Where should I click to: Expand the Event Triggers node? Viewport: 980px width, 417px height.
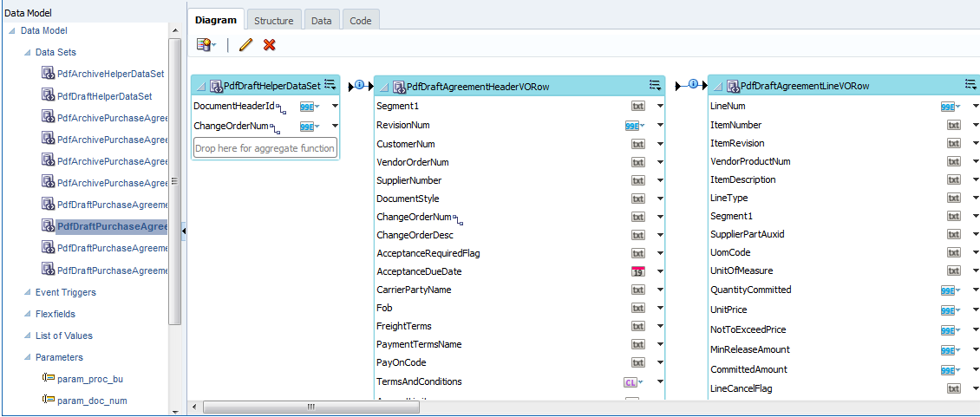click(27, 292)
